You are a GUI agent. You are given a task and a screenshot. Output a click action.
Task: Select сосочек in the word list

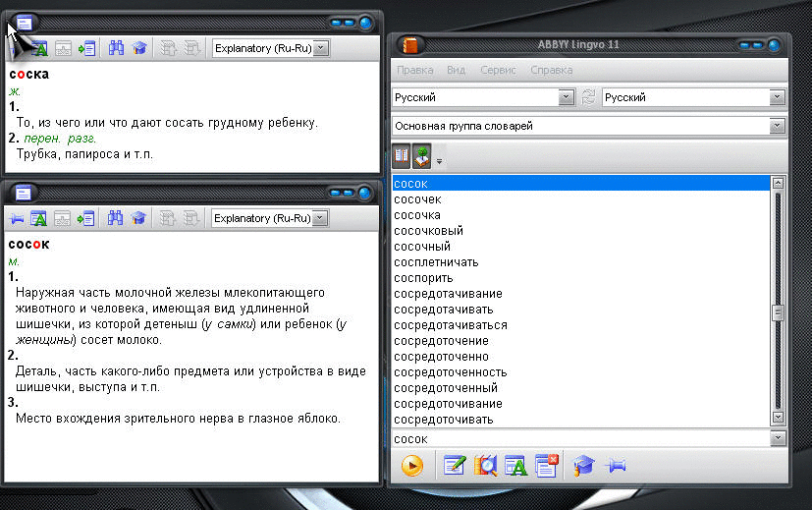[x=581, y=199]
